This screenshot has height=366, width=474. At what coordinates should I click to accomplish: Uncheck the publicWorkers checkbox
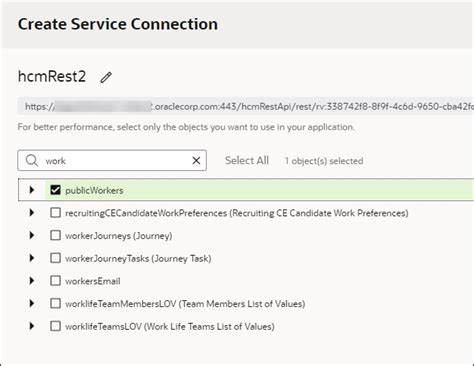(x=55, y=190)
